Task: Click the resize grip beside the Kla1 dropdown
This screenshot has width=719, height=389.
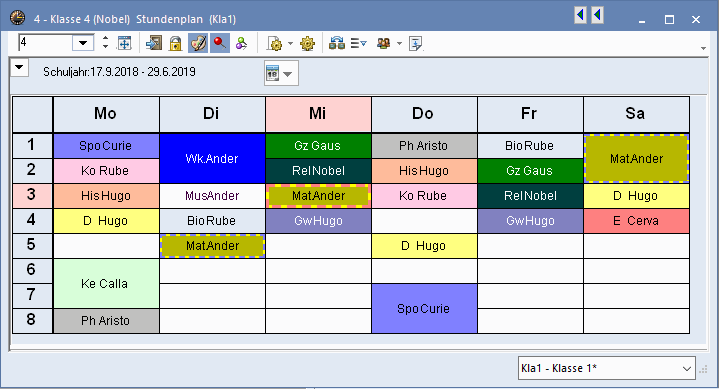Action: [x=703, y=369]
